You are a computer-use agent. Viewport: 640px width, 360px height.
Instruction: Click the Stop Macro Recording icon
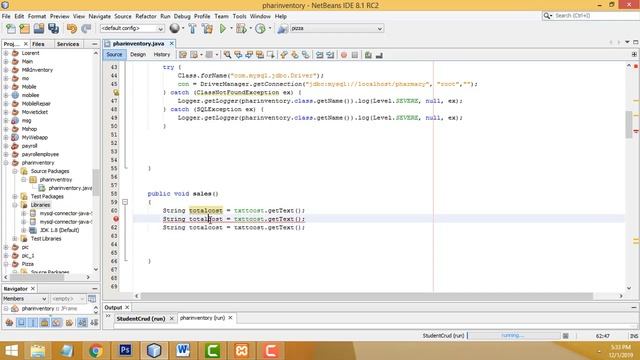point(355,55)
